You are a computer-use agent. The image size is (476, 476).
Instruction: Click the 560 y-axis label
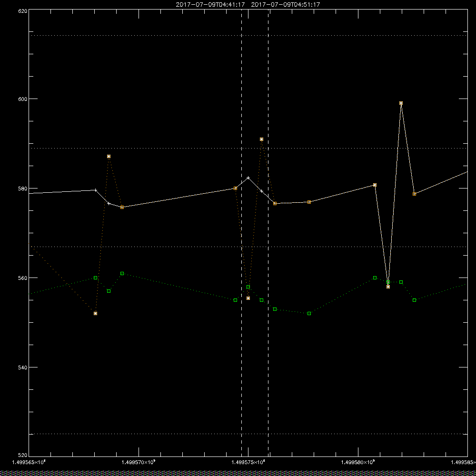(23, 278)
